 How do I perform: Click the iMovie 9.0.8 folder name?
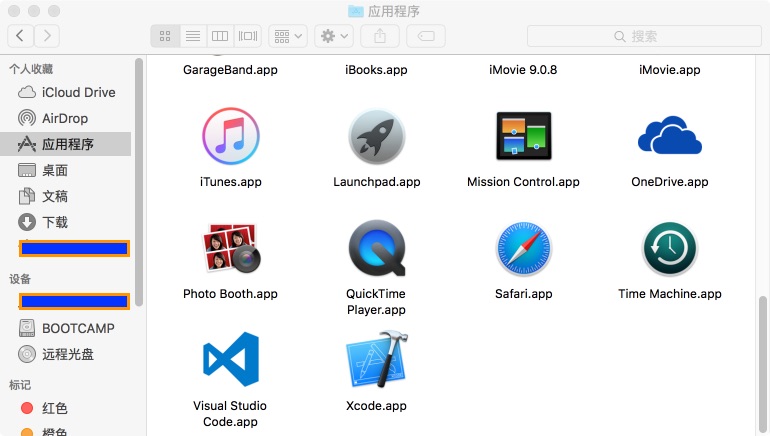click(523, 70)
